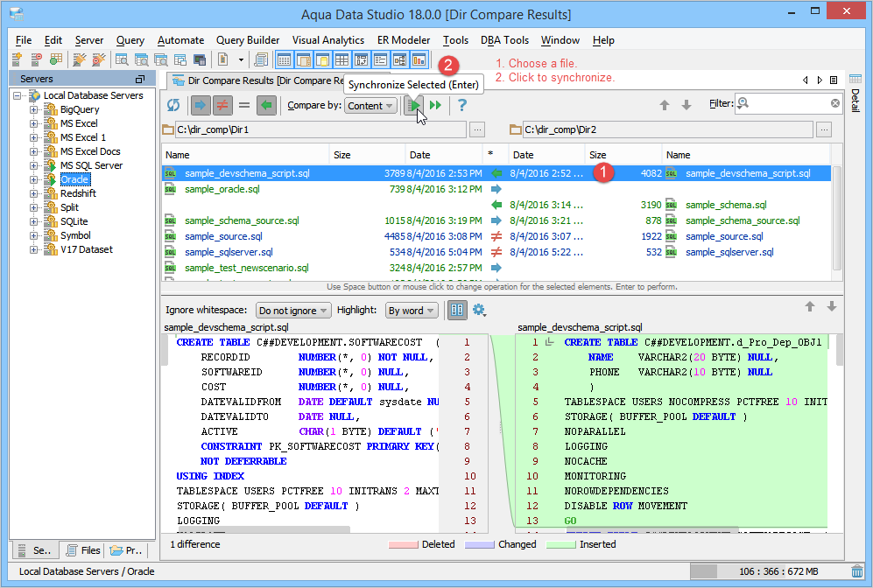The width and height of the screenshot is (873, 588).
Task: Click the browse button next to the Dir2 path
Action: tap(824, 129)
